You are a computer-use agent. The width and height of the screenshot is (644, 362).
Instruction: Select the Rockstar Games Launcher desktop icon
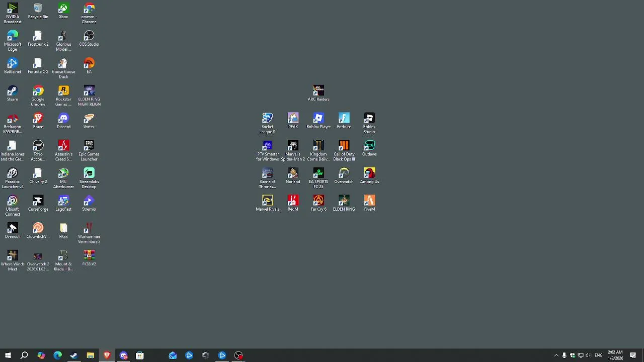pos(63,96)
